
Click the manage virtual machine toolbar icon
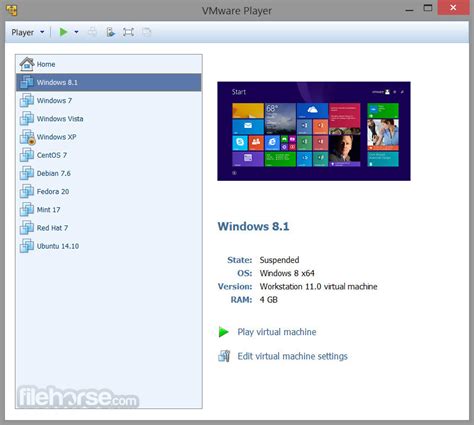(110, 32)
